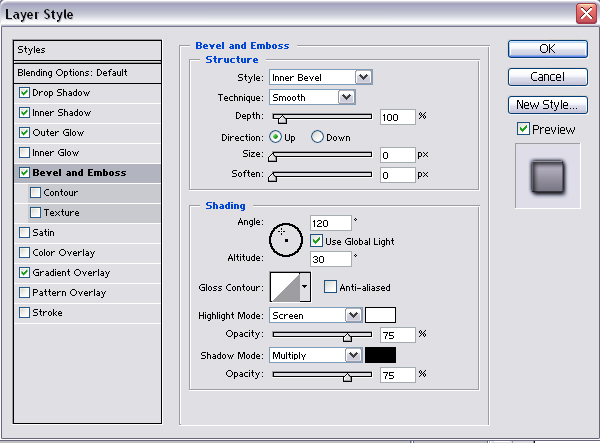Click the Angle dial control
The height and width of the screenshot is (443, 600).
[285, 238]
